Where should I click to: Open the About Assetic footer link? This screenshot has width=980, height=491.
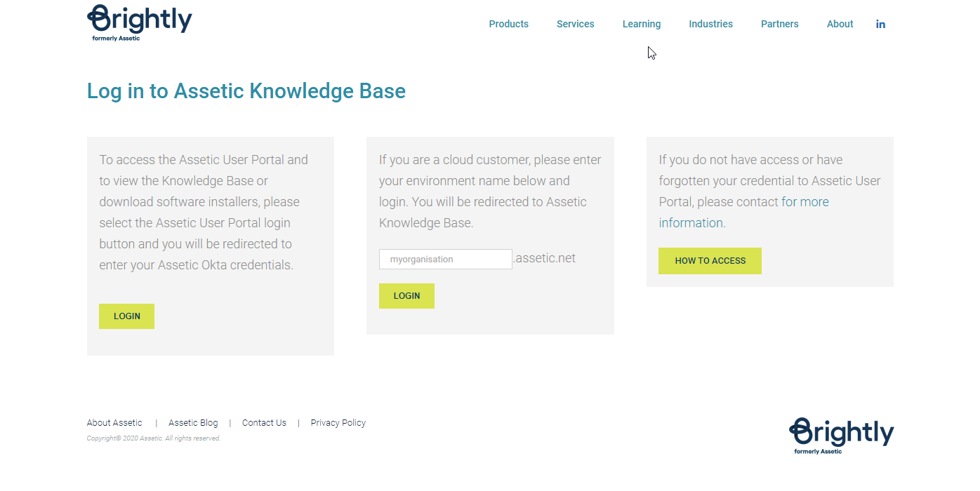pos(114,423)
